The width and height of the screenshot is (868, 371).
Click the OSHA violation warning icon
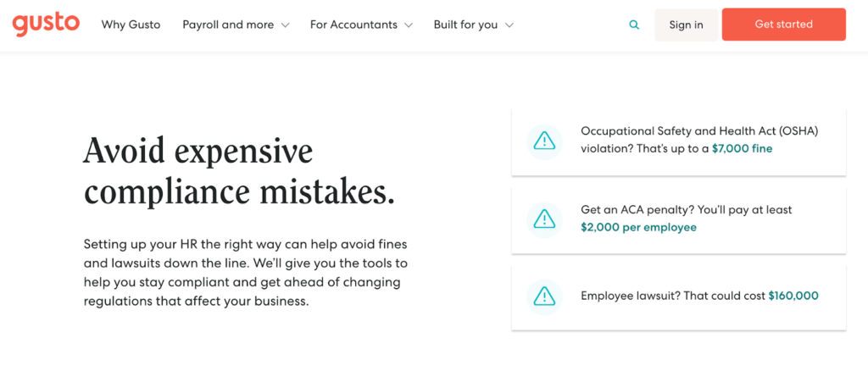pyautogui.click(x=543, y=142)
